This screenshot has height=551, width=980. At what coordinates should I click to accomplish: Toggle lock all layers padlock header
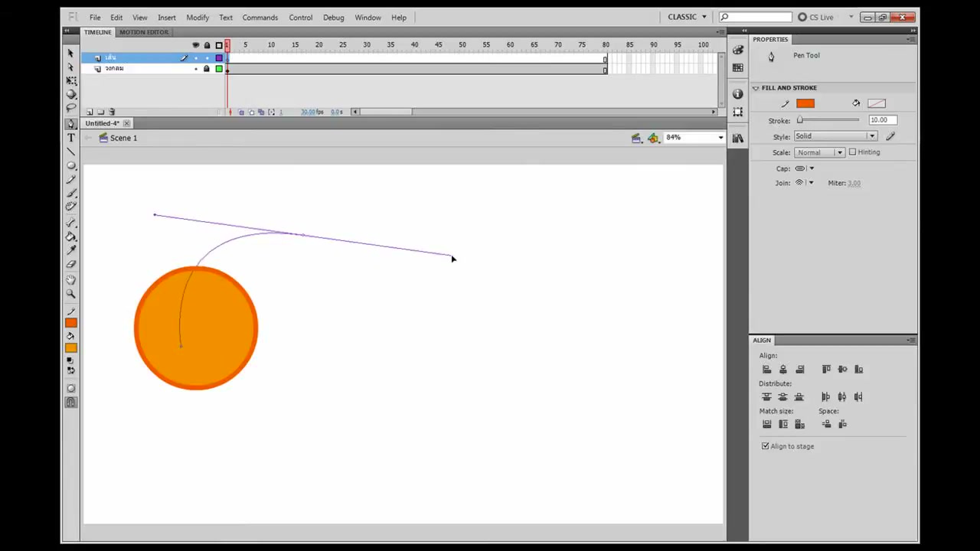point(207,45)
